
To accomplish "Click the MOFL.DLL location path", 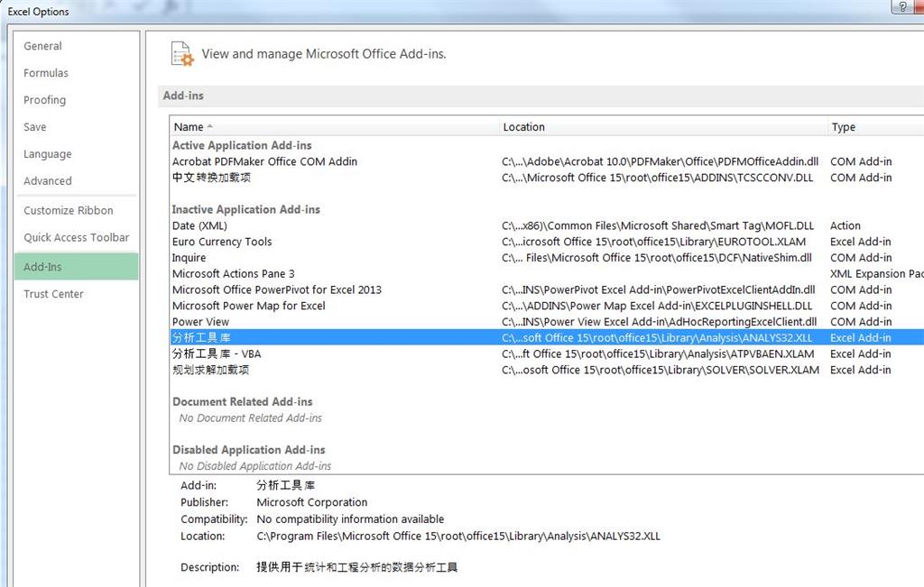I will pyautogui.click(x=658, y=225).
